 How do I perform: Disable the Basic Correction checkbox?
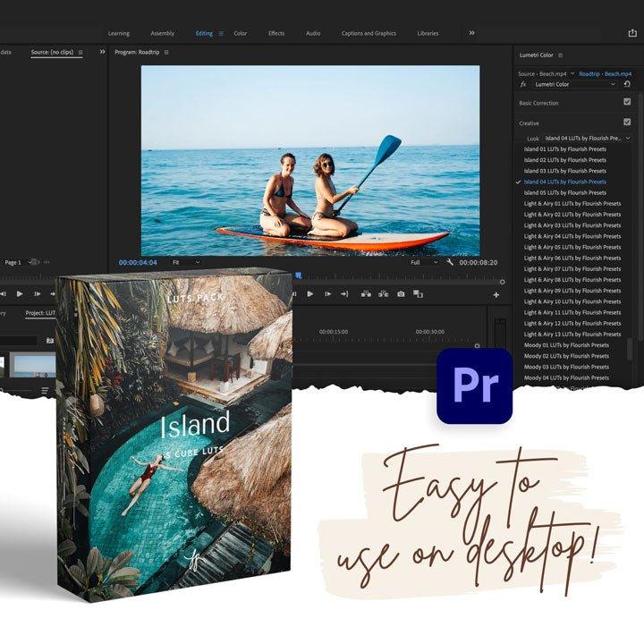(x=627, y=102)
